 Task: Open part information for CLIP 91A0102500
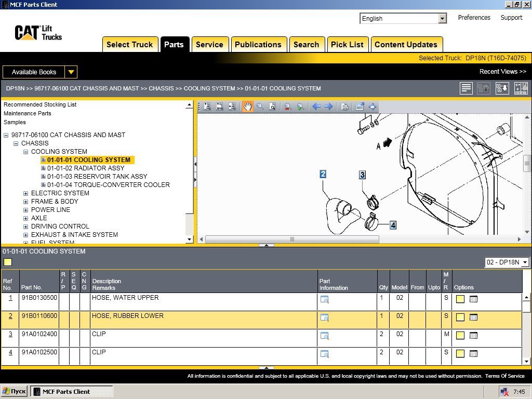coord(324,354)
